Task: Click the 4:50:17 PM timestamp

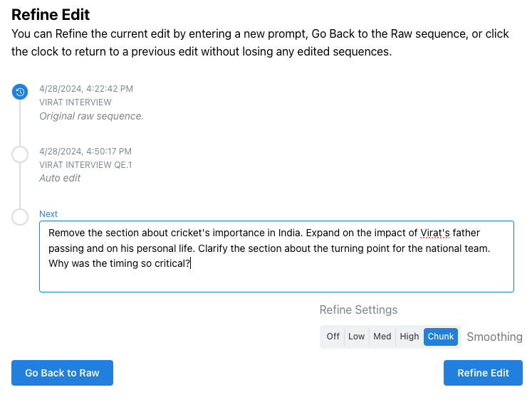Action: (x=85, y=152)
